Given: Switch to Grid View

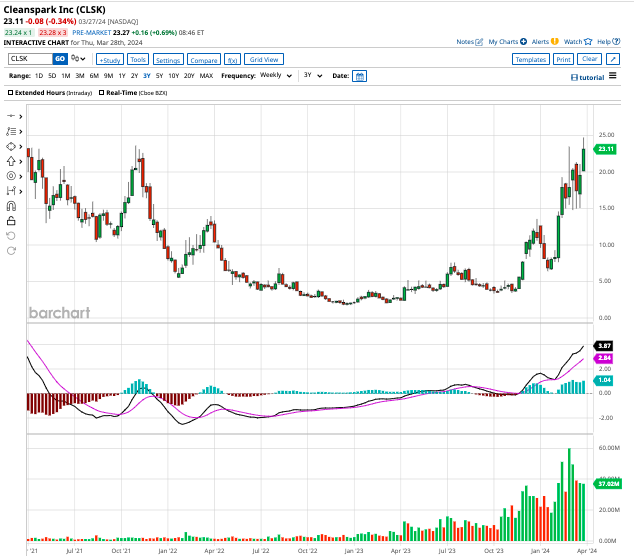Looking at the screenshot, I should (x=264, y=59).
